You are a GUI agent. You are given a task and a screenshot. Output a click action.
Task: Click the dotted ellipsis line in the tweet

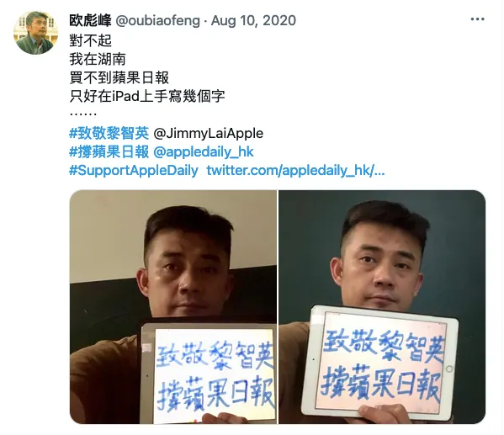(83, 114)
